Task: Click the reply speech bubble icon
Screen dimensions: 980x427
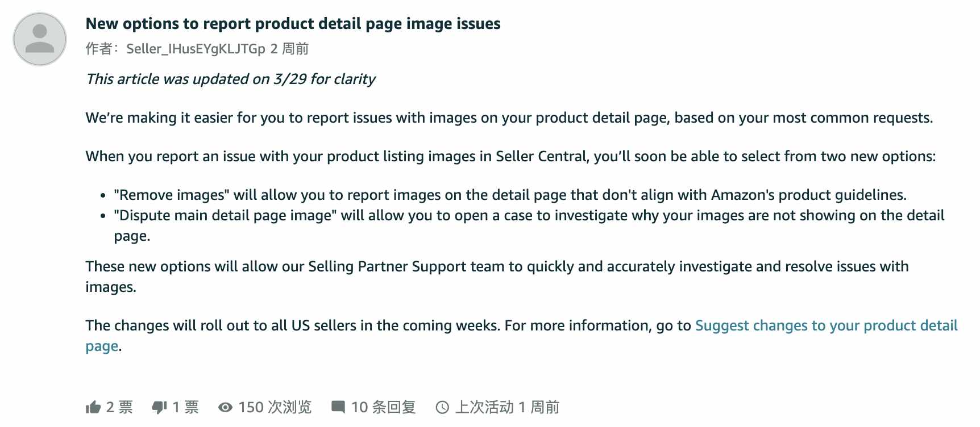Action: click(x=338, y=407)
